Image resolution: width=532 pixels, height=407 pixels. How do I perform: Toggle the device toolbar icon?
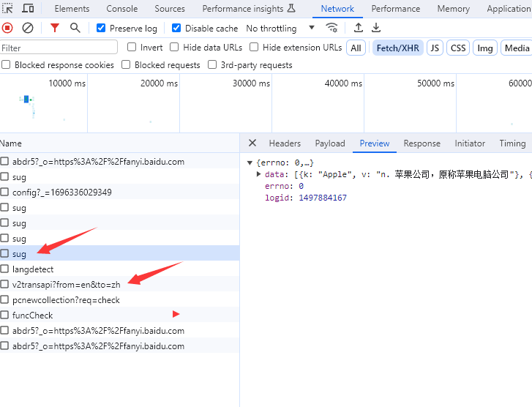point(28,9)
